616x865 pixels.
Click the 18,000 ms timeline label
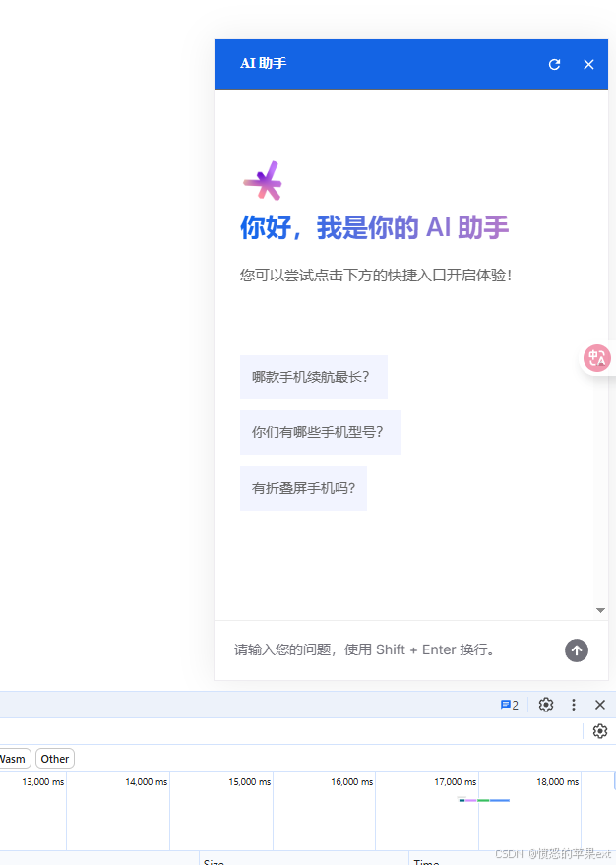pyautogui.click(x=558, y=782)
